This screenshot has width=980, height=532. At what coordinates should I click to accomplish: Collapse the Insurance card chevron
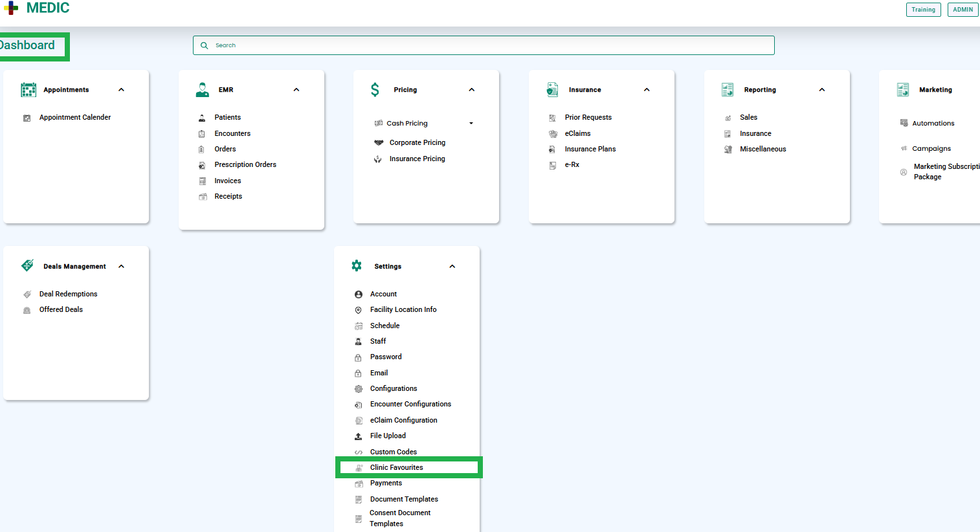coord(647,90)
